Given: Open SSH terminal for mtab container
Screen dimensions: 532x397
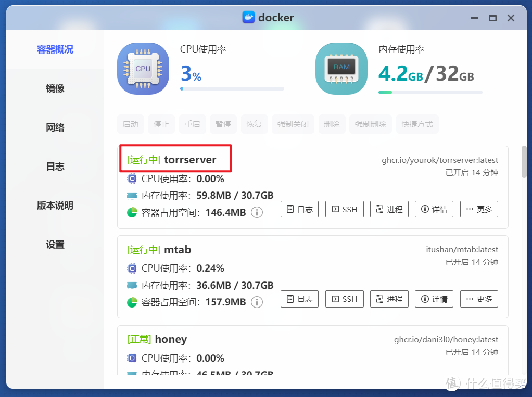Looking at the screenshot, I should [x=344, y=299].
